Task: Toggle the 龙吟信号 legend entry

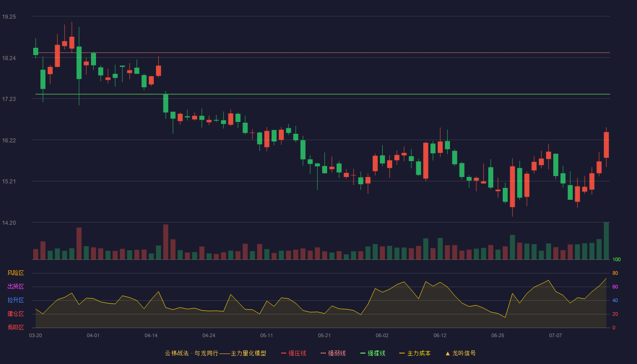Action: (460, 353)
